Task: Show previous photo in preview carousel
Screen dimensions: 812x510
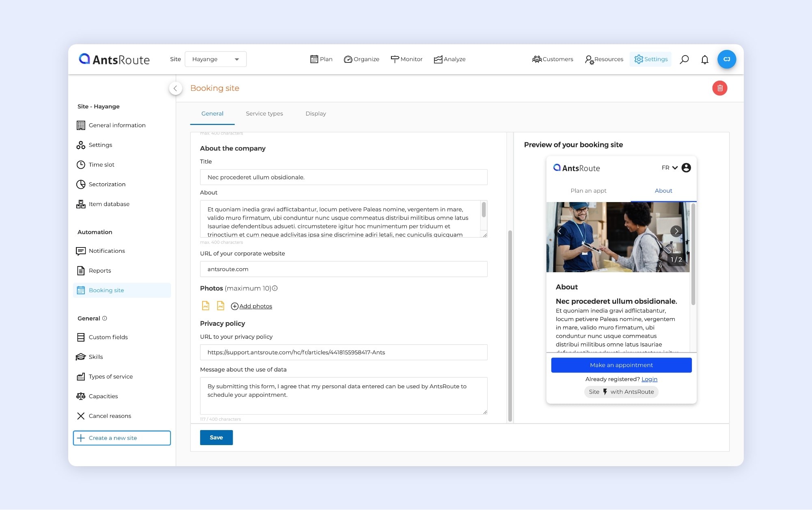Action: click(x=559, y=231)
